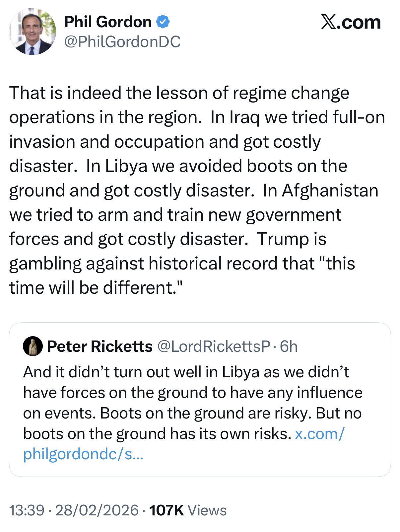Click the word "Afghanistan" in the main post
Viewport: 400px width, 532px height.
point(330,190)
